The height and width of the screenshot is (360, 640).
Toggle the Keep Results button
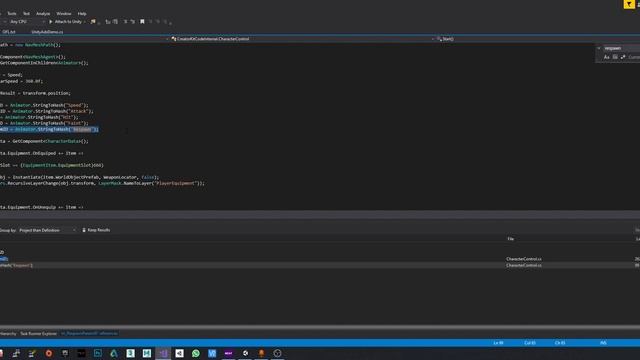(x=96, y=230)
